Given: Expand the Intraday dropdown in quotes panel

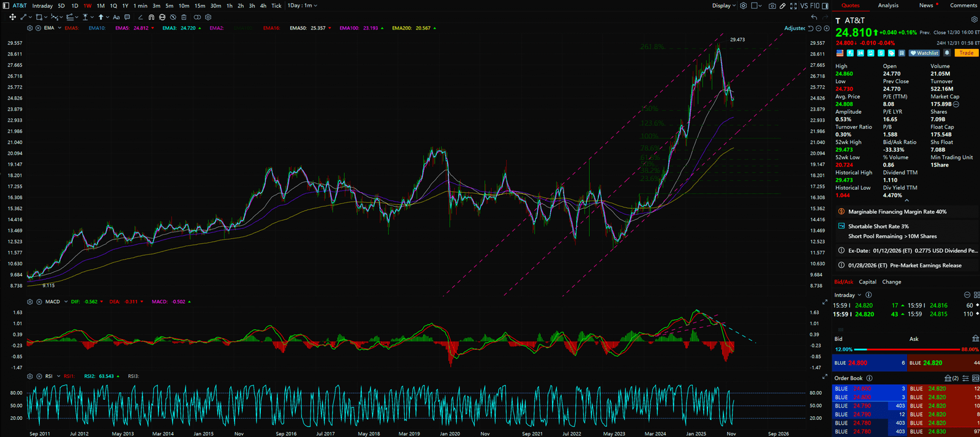Looking at the screenshot, I should point(848,295).
